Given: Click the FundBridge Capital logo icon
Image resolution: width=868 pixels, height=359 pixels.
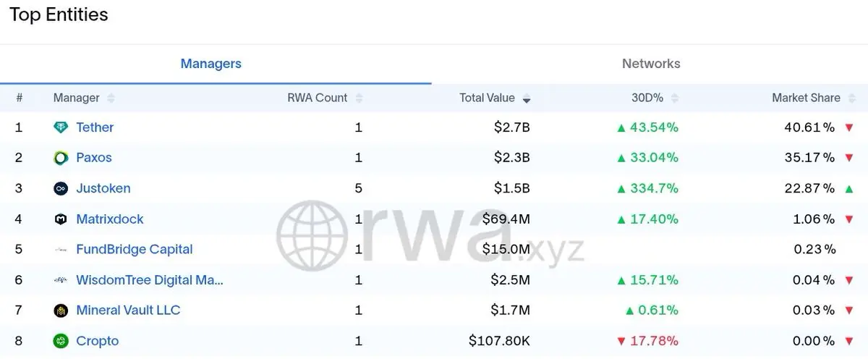Looking at the screenshot, I should [x=61, y=250].
